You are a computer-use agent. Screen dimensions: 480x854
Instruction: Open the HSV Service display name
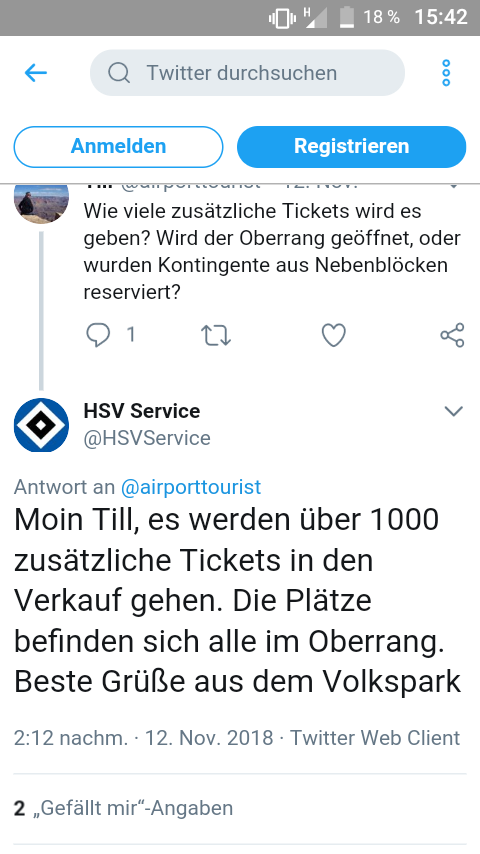click(142, 411)
